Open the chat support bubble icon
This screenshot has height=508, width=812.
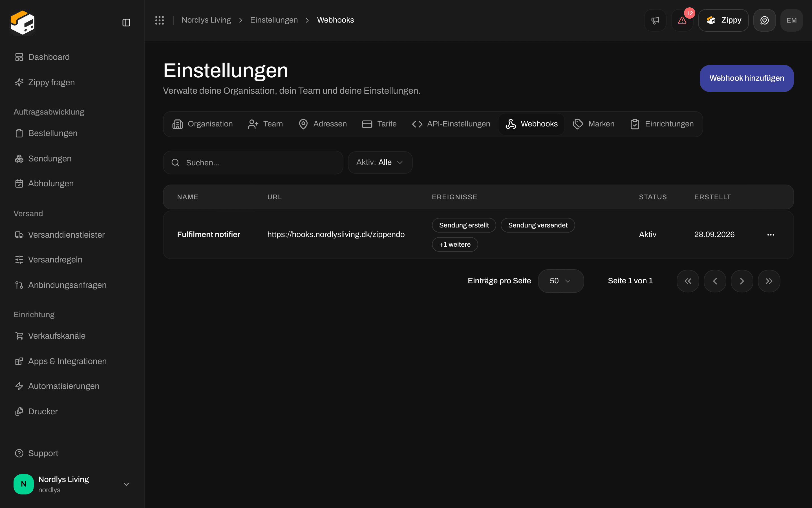coord(764,20)
